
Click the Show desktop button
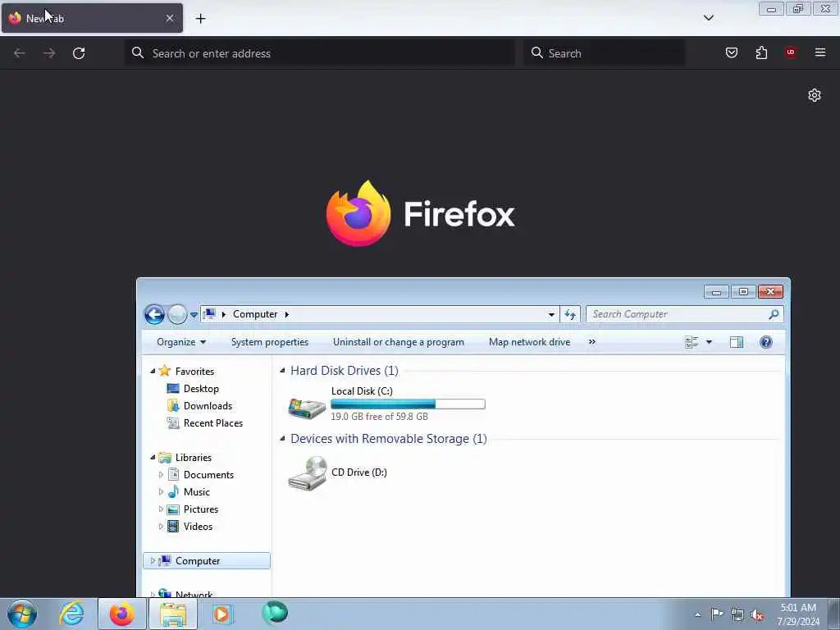click(x=833, y=614)
